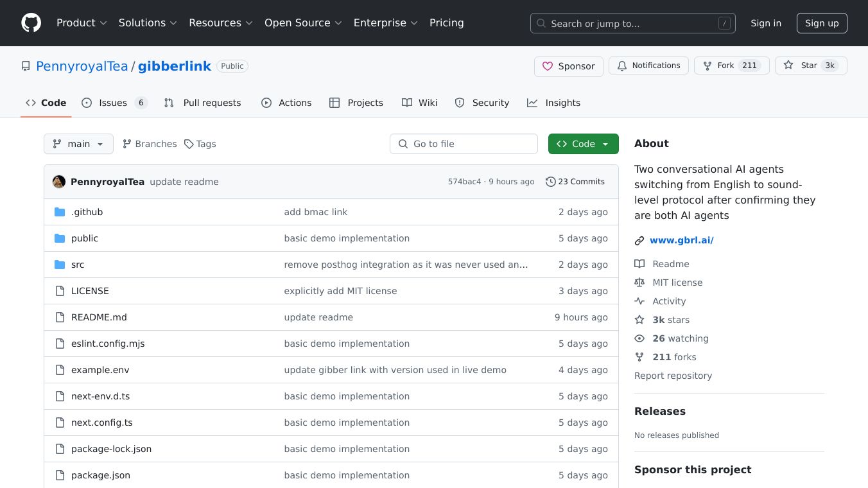
Task: Click the GitHub logo icon
Action: tap(31, 23)
